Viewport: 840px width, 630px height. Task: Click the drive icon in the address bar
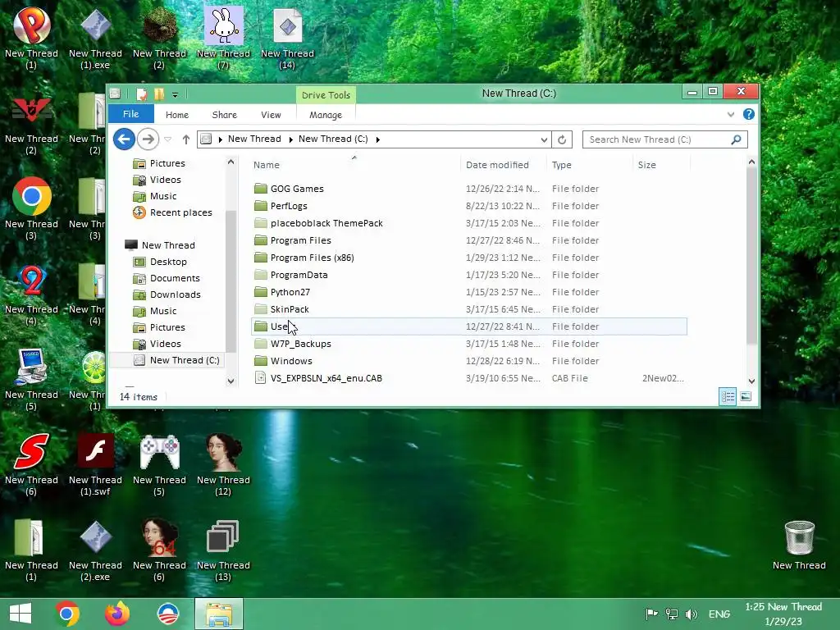206,139
